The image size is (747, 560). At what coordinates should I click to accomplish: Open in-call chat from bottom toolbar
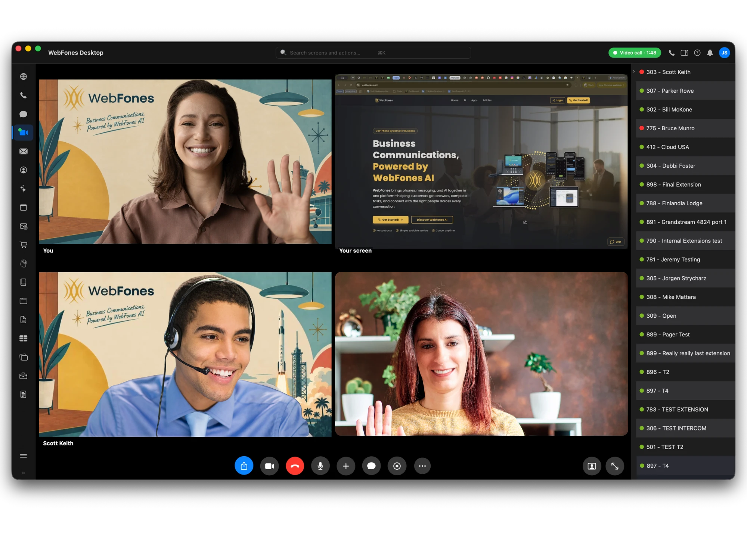371,466
